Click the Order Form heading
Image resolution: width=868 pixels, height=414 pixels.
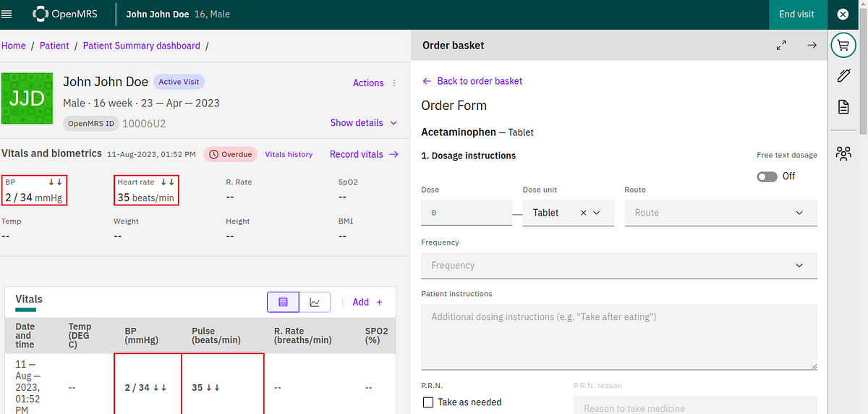click(x=454, y=106)
